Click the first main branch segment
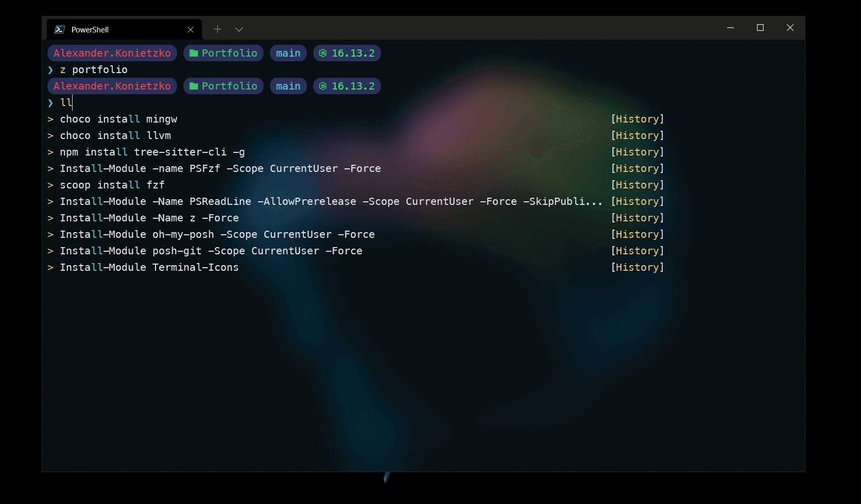This screenshot has width=861, height=504. (x=288, y=53)
